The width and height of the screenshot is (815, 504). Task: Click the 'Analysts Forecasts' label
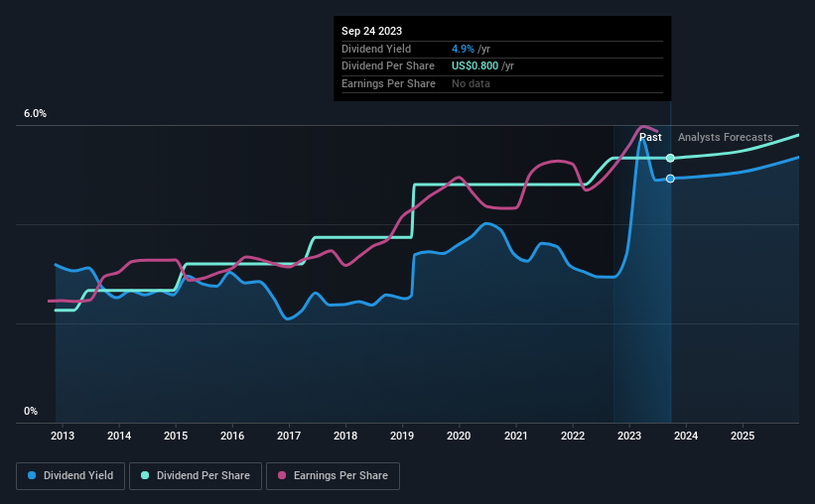[725, 137]
